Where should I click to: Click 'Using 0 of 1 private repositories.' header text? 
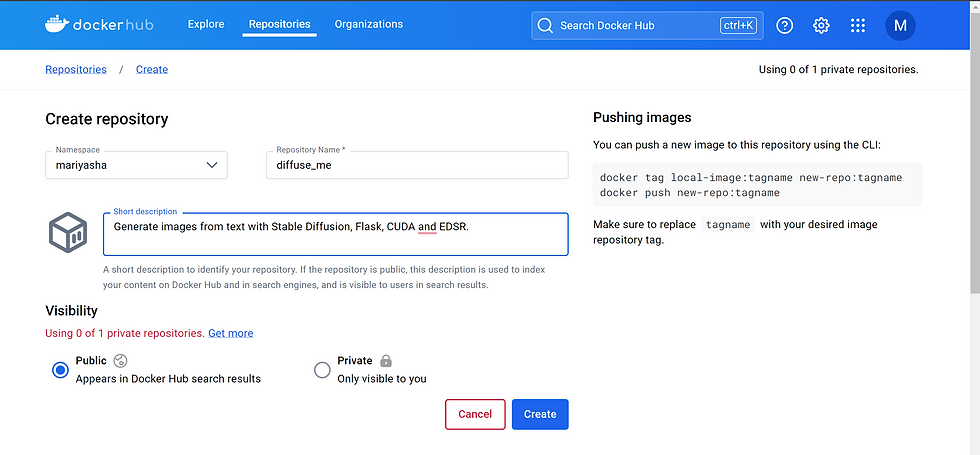coord(838,69)
